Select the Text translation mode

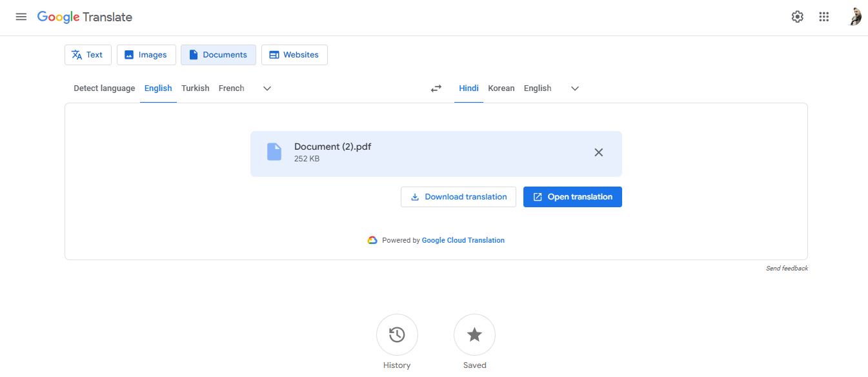[88, 55]
